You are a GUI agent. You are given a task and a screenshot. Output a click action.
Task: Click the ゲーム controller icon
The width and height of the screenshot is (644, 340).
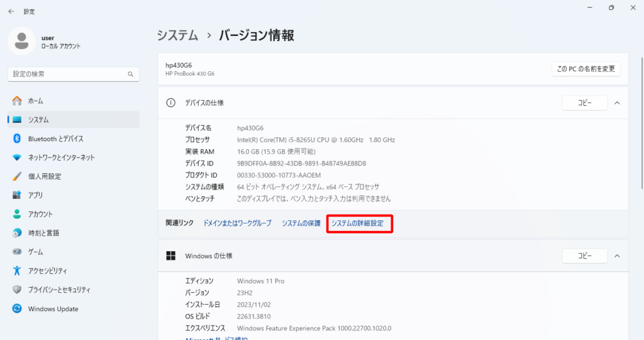point(17,252)
